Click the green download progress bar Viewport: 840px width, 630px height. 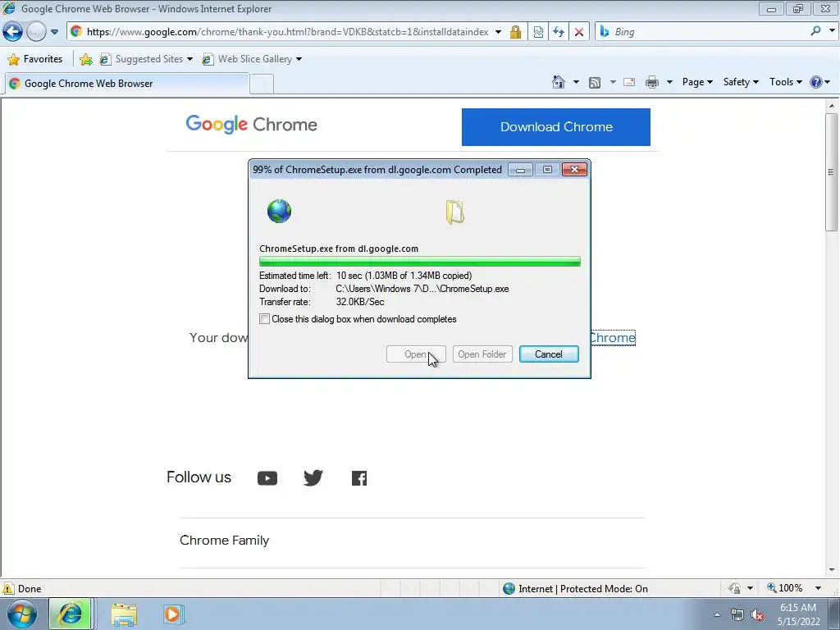coord(419,262)
